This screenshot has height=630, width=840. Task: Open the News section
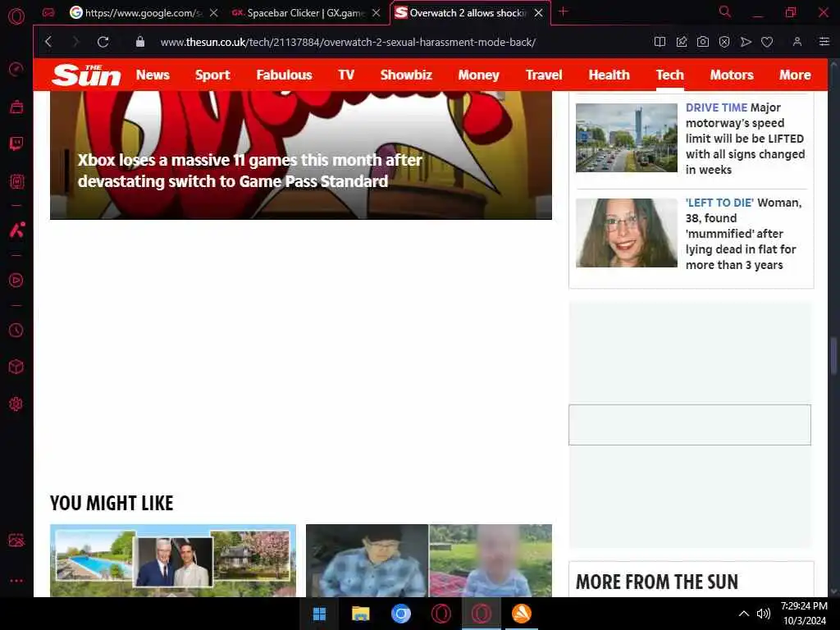pyautogui.click(x=153, y=75)
